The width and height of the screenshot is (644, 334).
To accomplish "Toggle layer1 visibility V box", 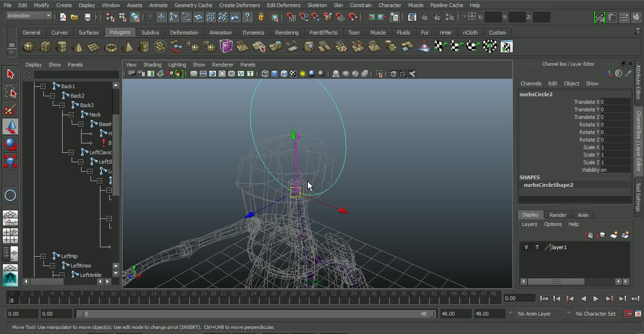I will coord(526,247).
